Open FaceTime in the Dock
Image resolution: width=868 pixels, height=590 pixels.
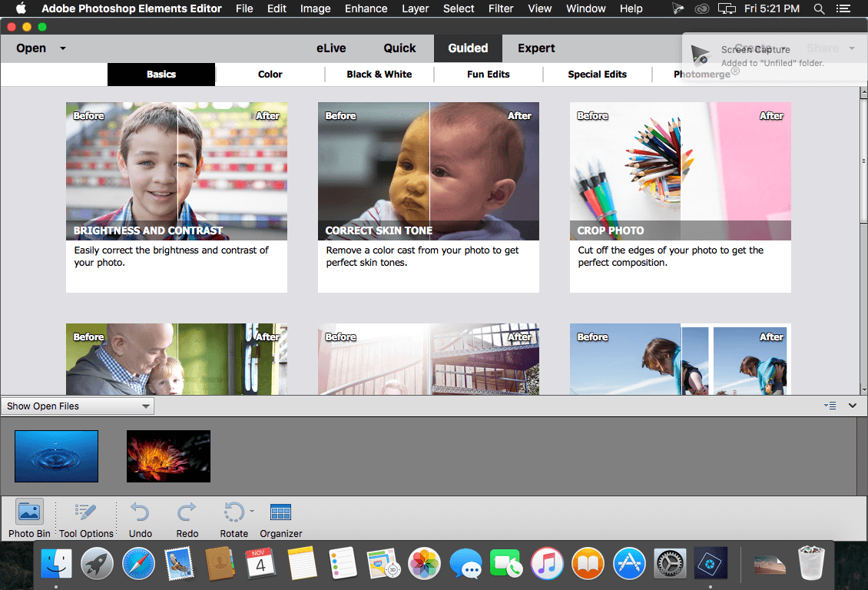[505, 564]
